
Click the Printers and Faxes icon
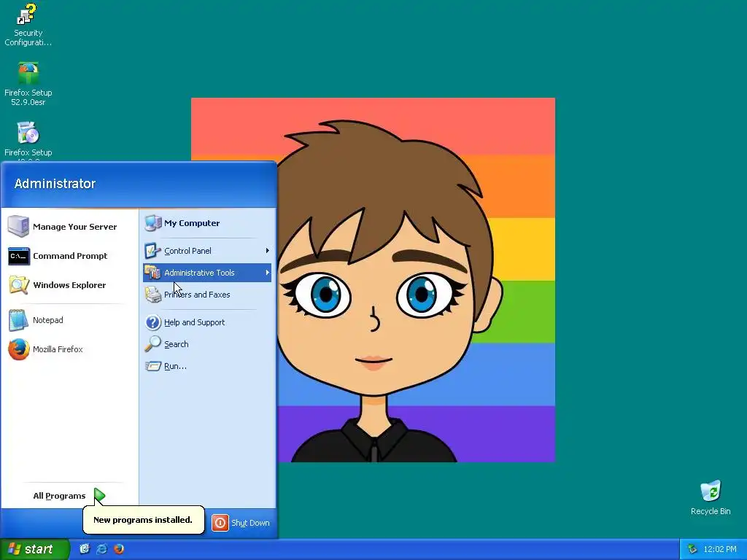point(153,295)
